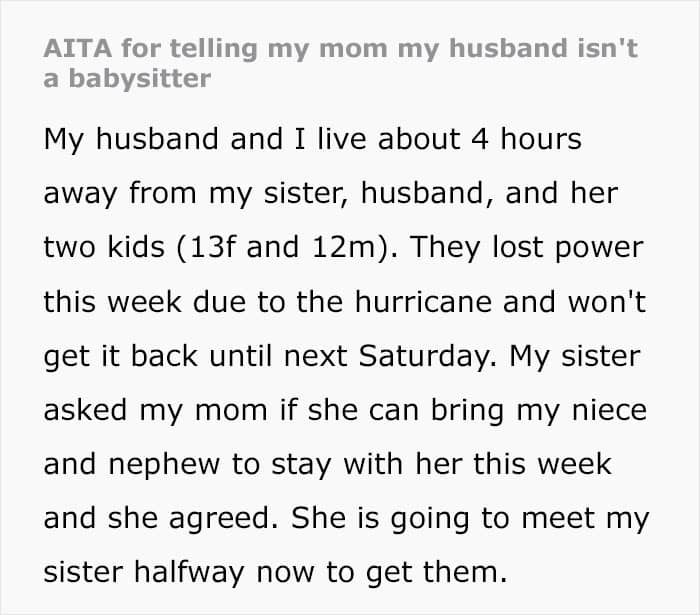Click the phrase "stay with her"
Viewport: 700px width, 615px height.
tap(325, 465)
